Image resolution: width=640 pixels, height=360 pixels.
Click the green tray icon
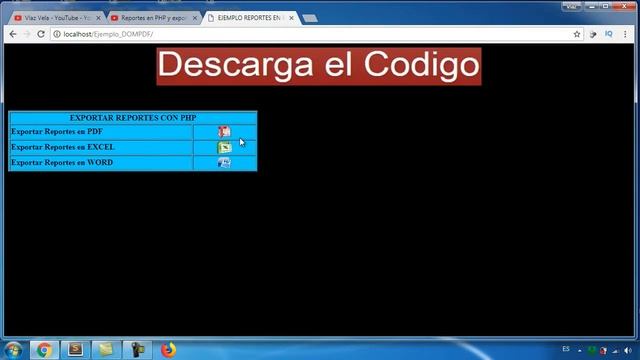(591, 350)
